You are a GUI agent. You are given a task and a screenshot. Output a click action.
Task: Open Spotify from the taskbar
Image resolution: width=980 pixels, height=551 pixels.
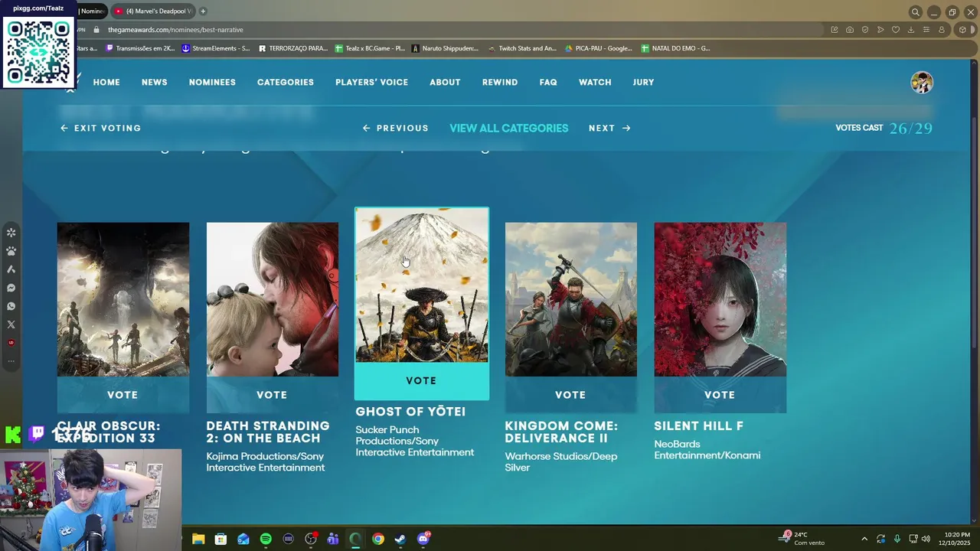tap(266, 539)
